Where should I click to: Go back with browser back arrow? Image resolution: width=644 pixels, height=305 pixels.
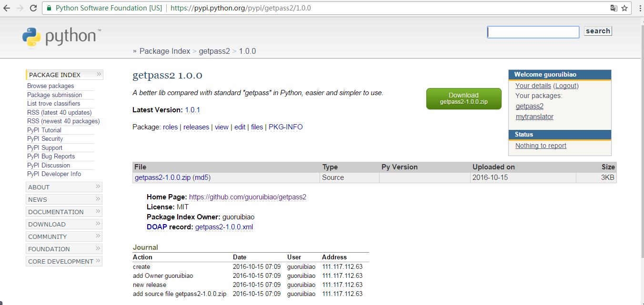click(x=7, y=8)
